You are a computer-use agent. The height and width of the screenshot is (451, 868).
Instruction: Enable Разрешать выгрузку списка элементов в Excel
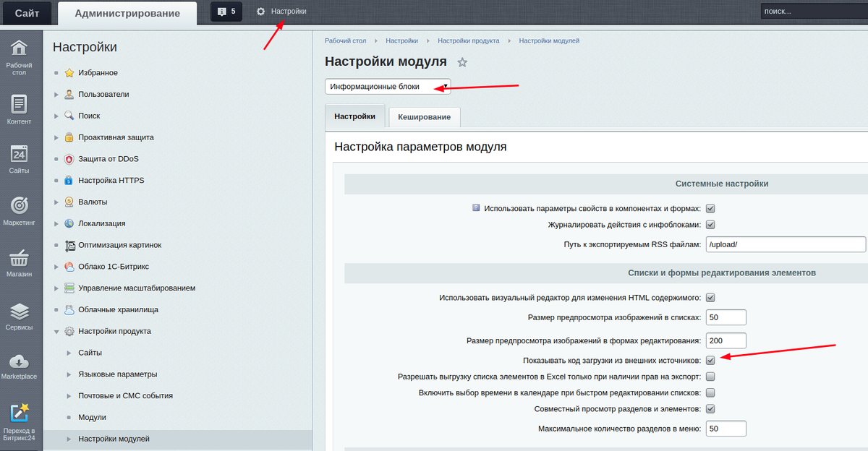[710, 376]
